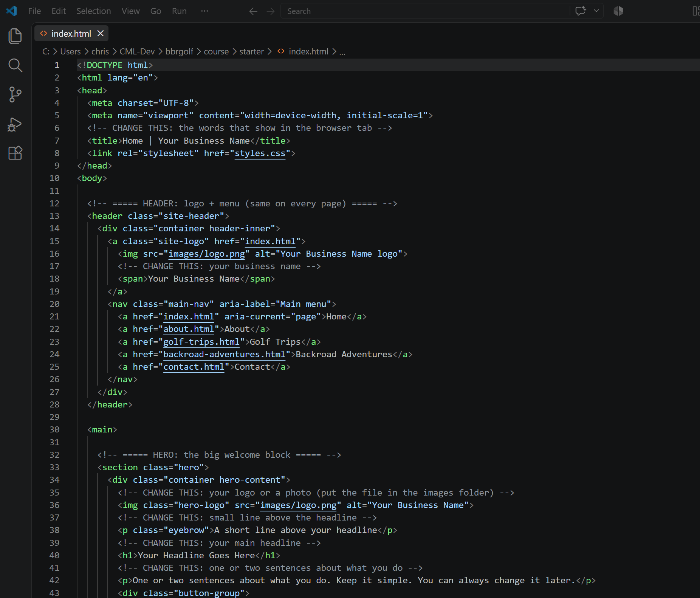Click the 'Main menu' aria-label on line 20

click(303, 304)
